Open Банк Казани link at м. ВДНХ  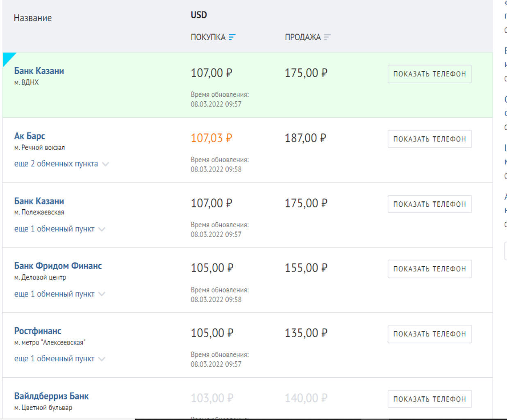coord(39,71)
